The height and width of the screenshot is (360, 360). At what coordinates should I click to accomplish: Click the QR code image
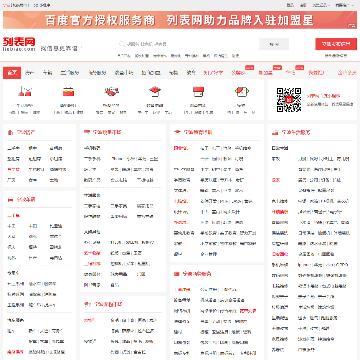pyautogui.click(x=289, y=100)
